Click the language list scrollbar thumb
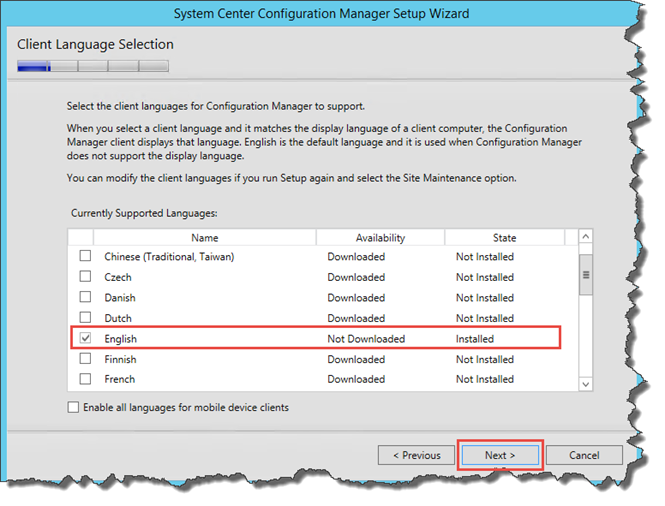The height and width of the screenshot is (506, 665). pos(586,275)
